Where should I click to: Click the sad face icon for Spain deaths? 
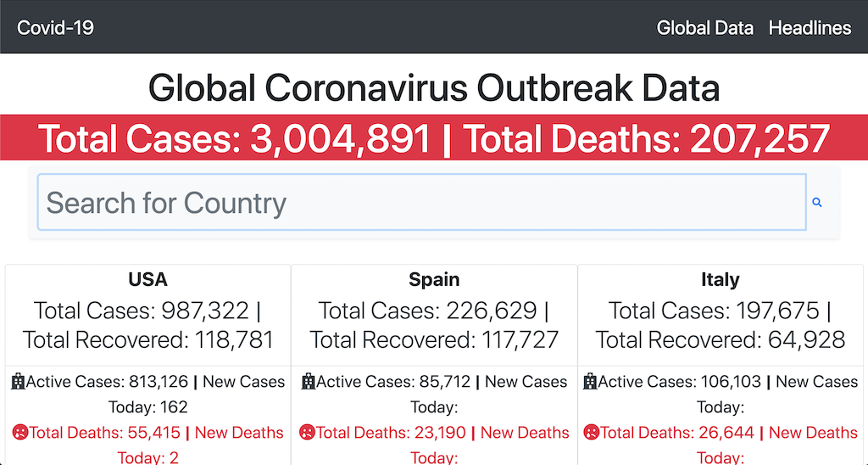307,432
